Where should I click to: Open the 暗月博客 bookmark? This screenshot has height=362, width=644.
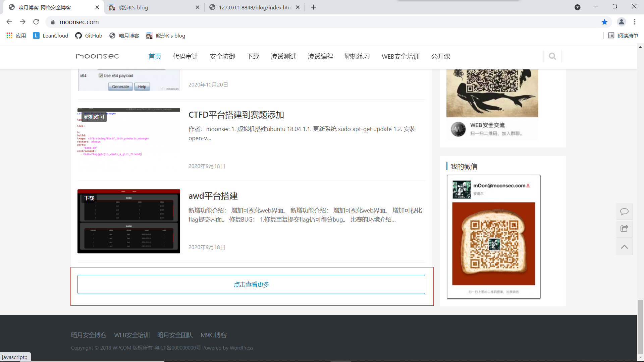pos(124,36)
